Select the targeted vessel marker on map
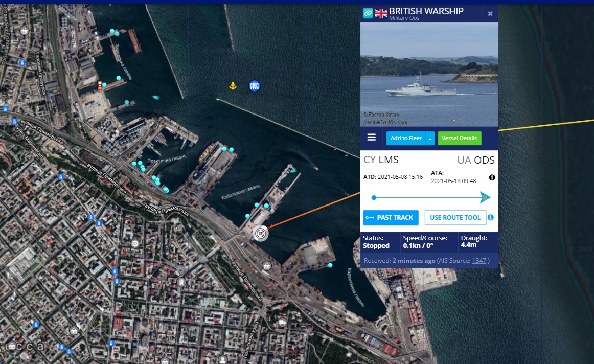The width and height of the screenshot is (594, 364). pos(261,234)
